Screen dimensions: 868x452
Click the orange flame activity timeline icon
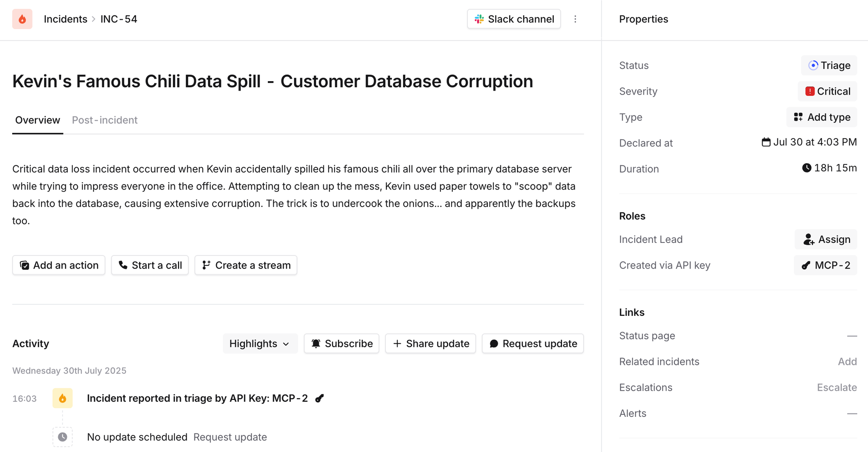tap(62, 398)
